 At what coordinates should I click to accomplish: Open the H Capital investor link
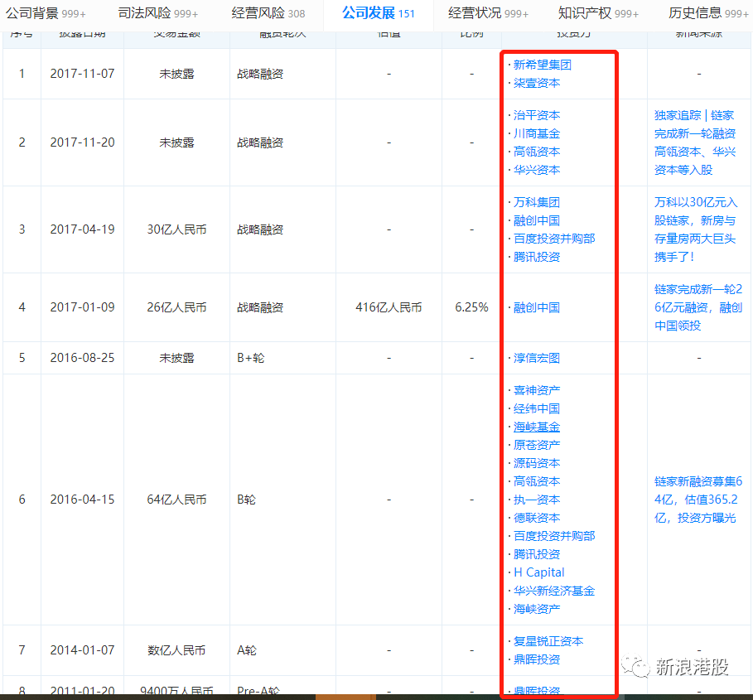click(x=538, y=572)
